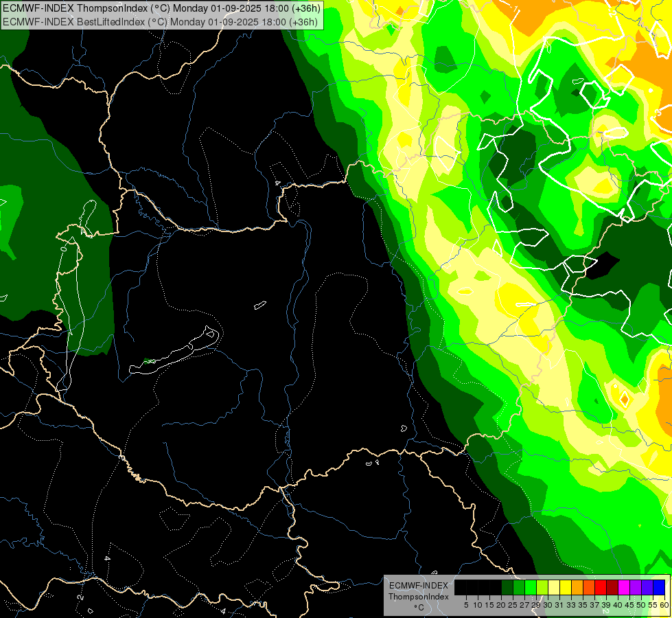The image size is (672, 618).
Task: Click the magenta 40-45 legend swatch
Action: point(624,588)
